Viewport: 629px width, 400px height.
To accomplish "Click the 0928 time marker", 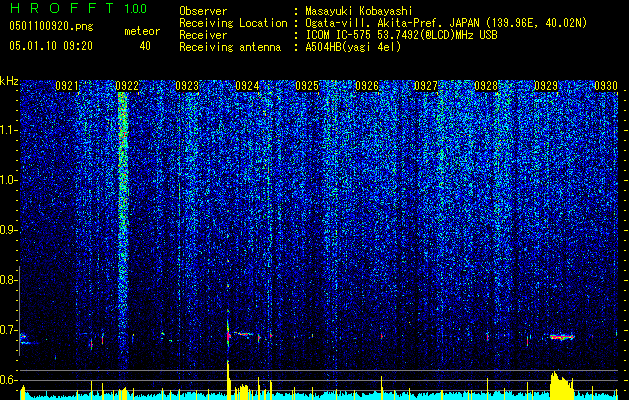I will [x=486, y=86].
